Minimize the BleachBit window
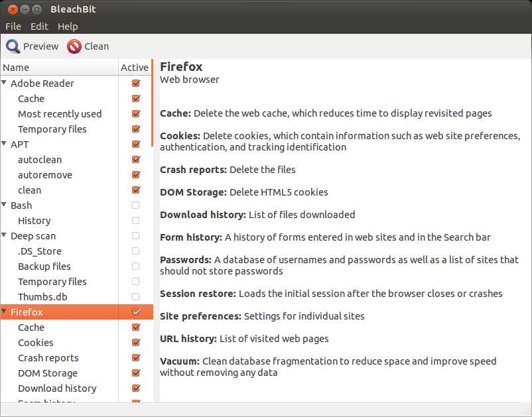 pos(25,9)
